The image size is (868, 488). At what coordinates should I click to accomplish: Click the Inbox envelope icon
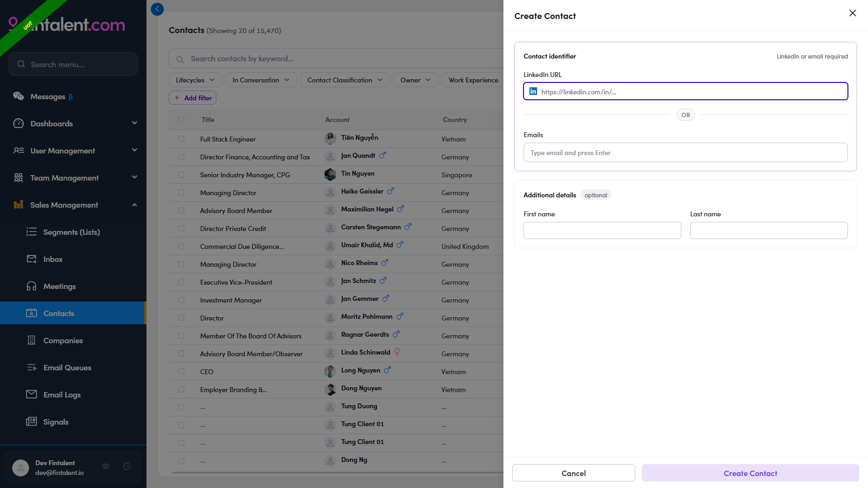(31, 259)
